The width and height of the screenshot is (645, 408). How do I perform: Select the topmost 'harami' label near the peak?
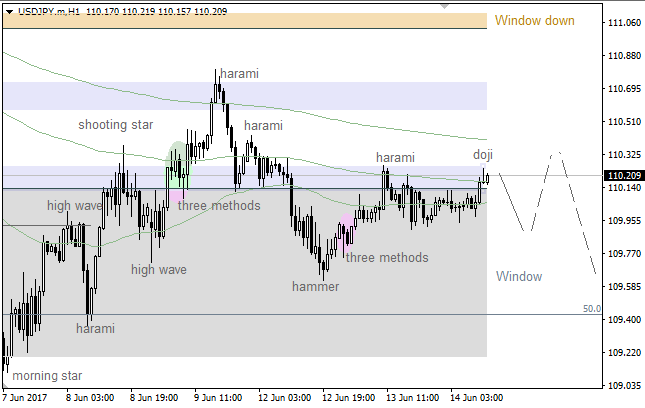click(x=239, y=74)
